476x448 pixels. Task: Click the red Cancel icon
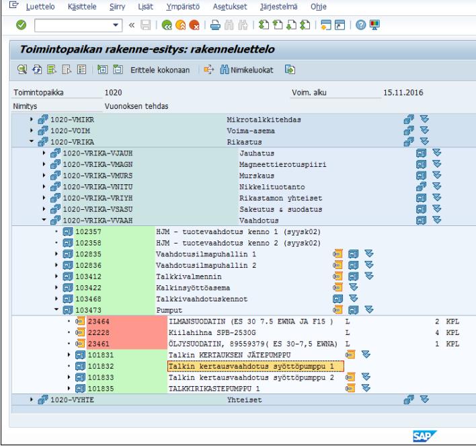tap(194, 25)
